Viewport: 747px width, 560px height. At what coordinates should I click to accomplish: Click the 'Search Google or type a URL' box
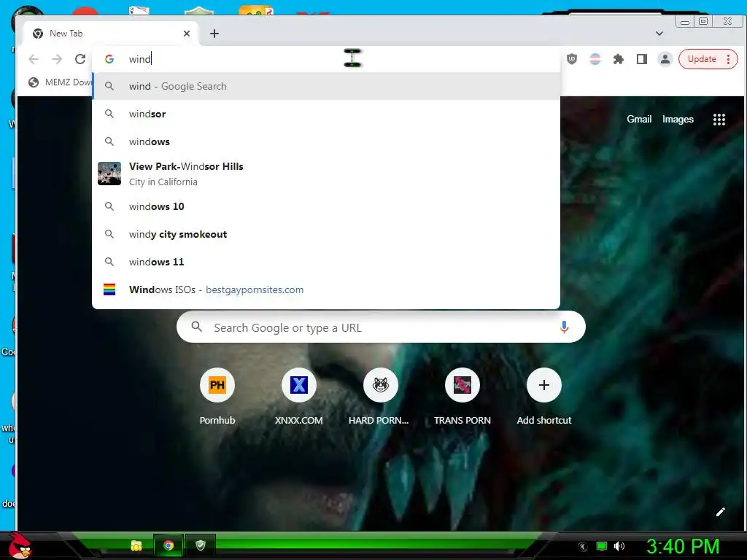(381, 327)
